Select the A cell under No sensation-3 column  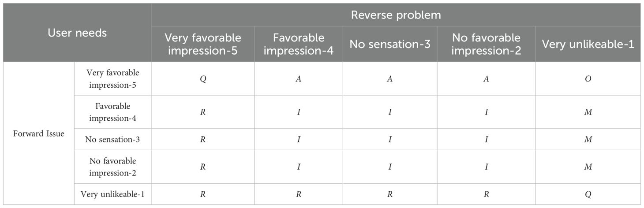pos(391,78)
